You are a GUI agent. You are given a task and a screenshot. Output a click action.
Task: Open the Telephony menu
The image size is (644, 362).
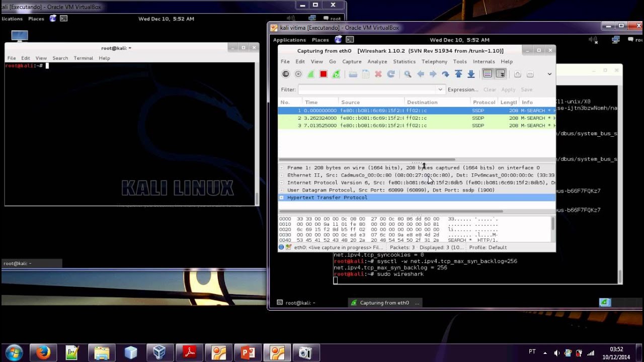434,62
